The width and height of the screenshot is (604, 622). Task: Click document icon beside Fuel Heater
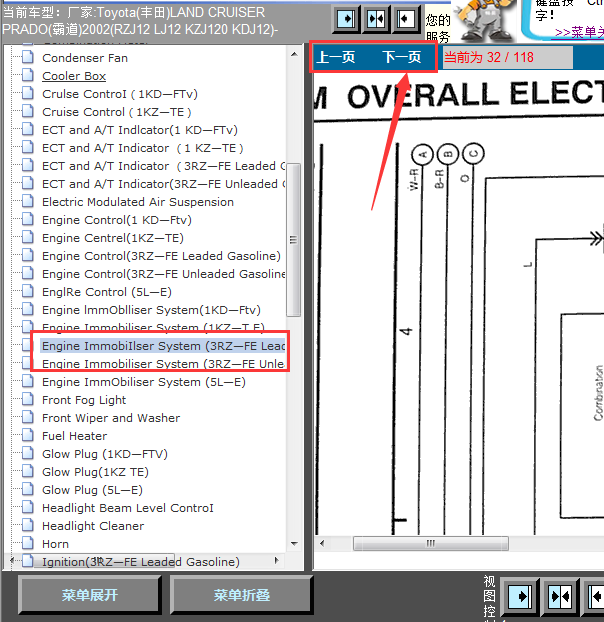coord(28,435)
